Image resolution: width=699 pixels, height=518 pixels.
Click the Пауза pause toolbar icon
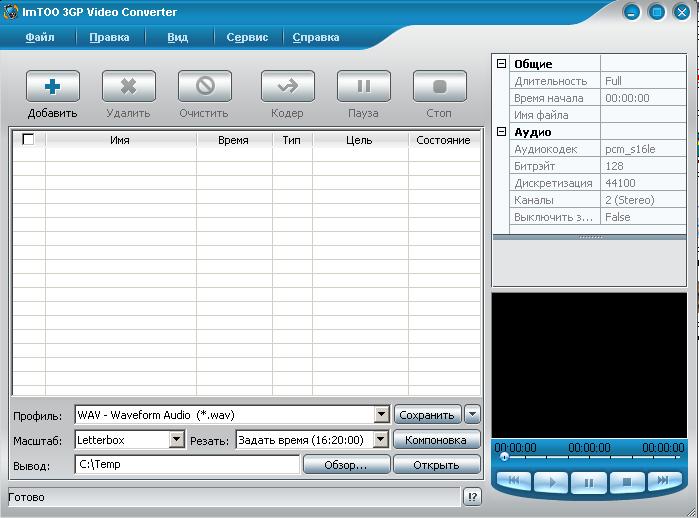tap(364, 86)
